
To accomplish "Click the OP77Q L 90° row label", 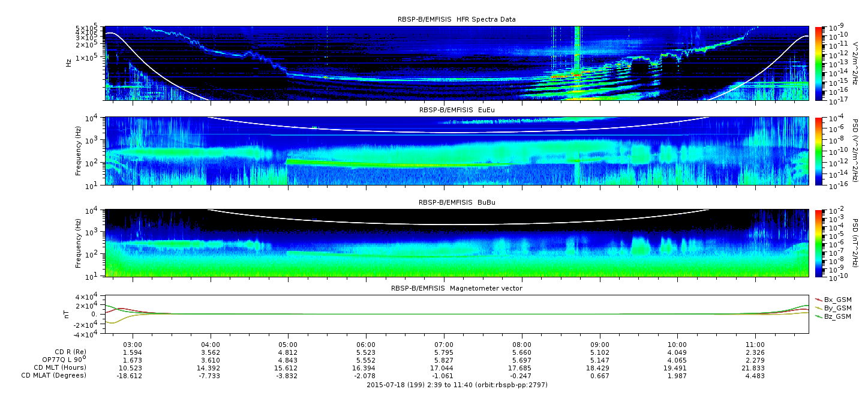I will point(61,360).
